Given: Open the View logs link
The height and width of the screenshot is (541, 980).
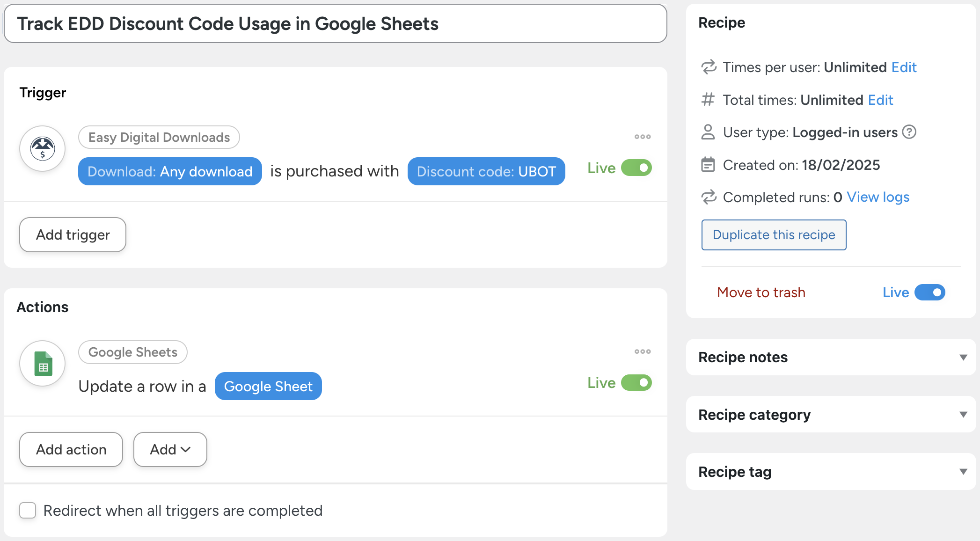Looking at the screenshot, I should [878, 197].
